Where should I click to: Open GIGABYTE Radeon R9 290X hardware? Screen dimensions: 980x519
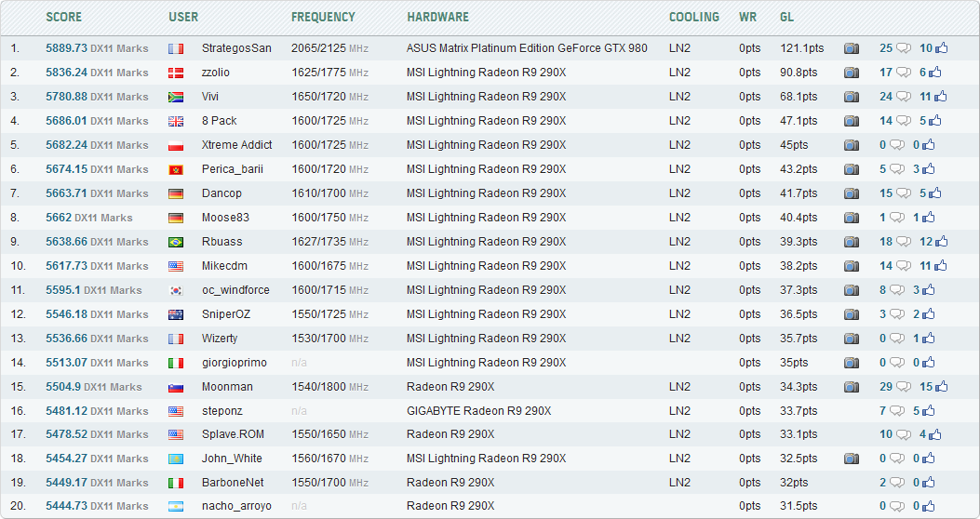coord(478,411)
